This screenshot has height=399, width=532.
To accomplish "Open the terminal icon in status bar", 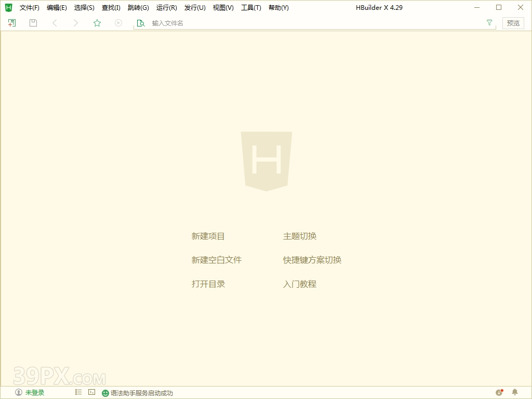I will [91, 392].
